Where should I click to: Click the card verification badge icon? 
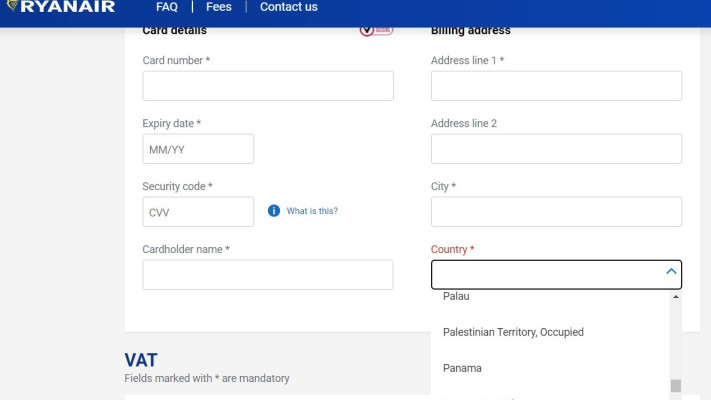point(376,29)
